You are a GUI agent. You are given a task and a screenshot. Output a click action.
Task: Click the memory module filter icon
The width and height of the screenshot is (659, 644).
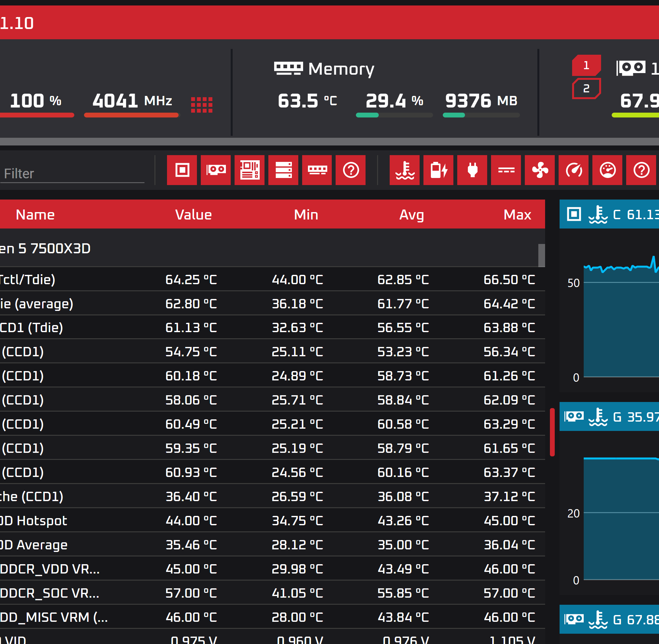click(317, 170)
